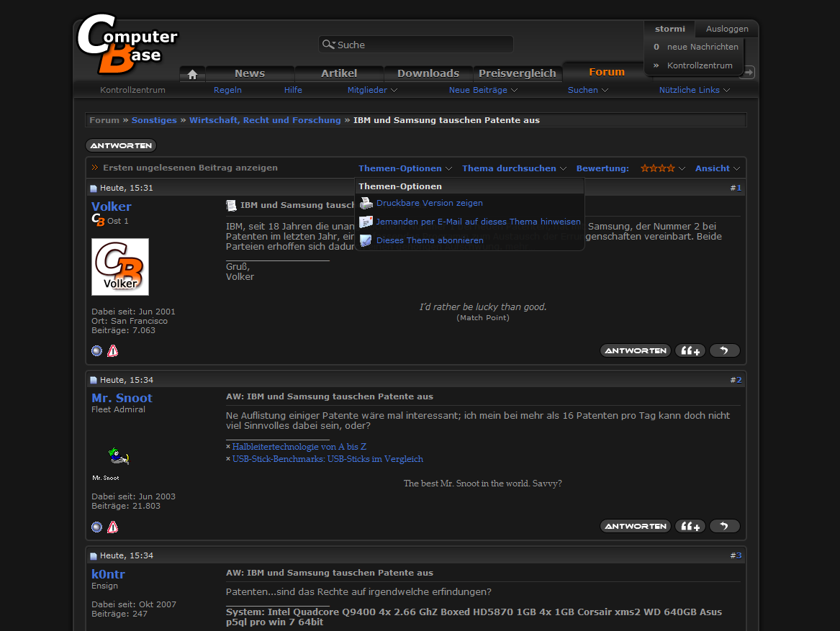Click printer icon for printable version
The width and height of the screenshot is (840, 631).
(366, 203)
